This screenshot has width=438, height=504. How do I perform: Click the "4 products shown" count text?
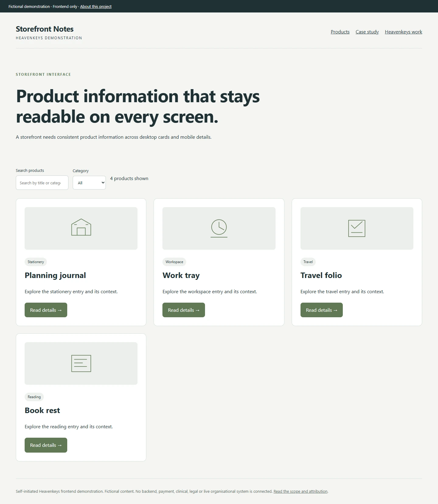129,179
